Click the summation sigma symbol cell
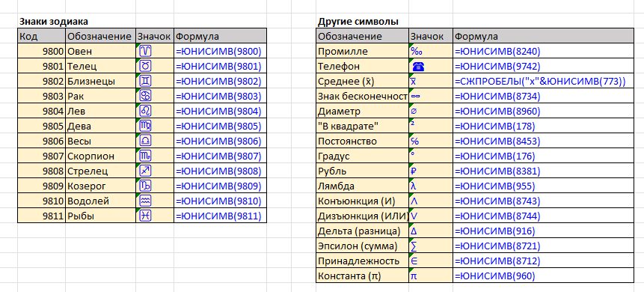The height and width of the screenshot is (292, 644). tap(431, 246)
